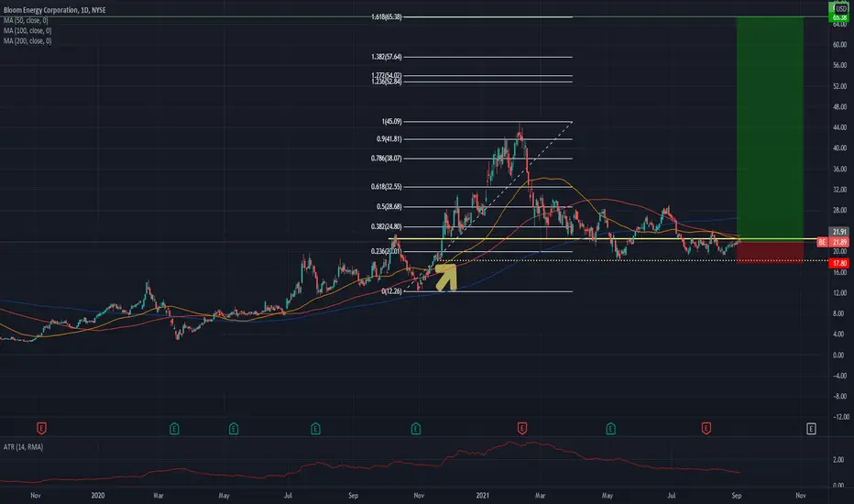Click the 1(45.09) Fibonacci level label
854x504 pixels.
pos(391,122)
